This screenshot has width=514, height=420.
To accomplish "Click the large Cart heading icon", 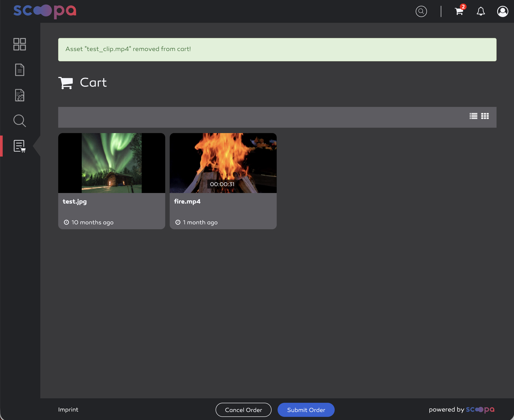I will pyautogui.click(x=66, y=83).
